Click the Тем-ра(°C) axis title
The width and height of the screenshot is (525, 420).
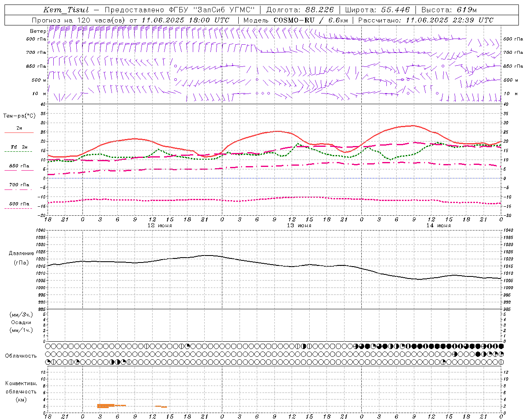[19, 116]
